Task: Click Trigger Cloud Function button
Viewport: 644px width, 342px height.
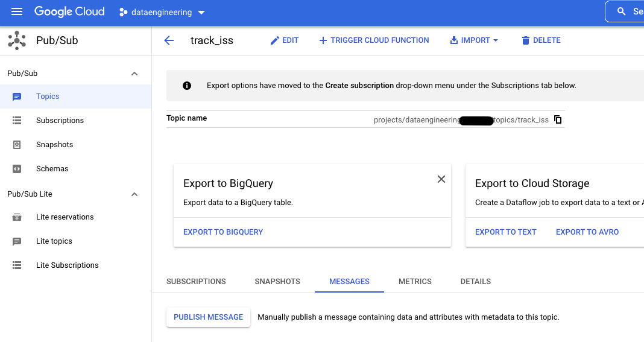Action: (374, 40)
